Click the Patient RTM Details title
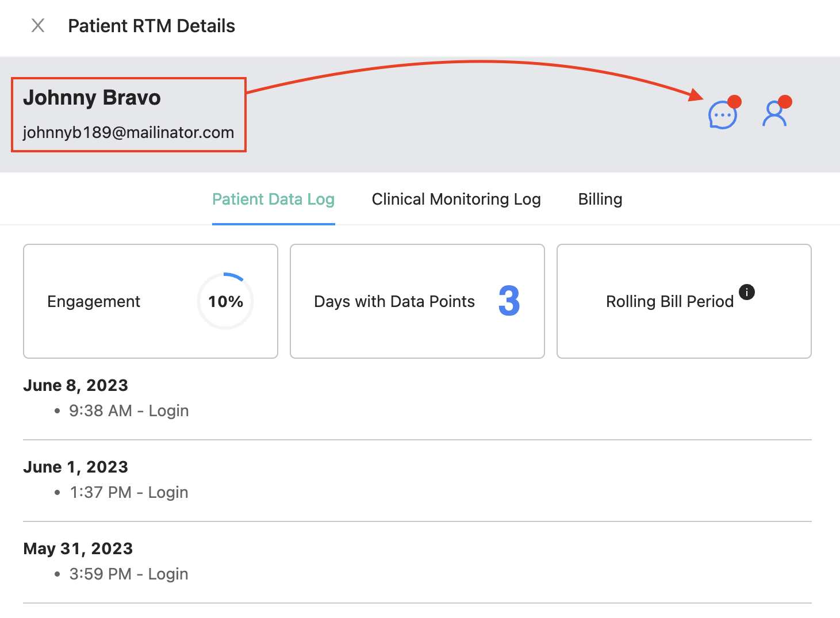Viewport: 840px width, 618px height. click(152, 26)
